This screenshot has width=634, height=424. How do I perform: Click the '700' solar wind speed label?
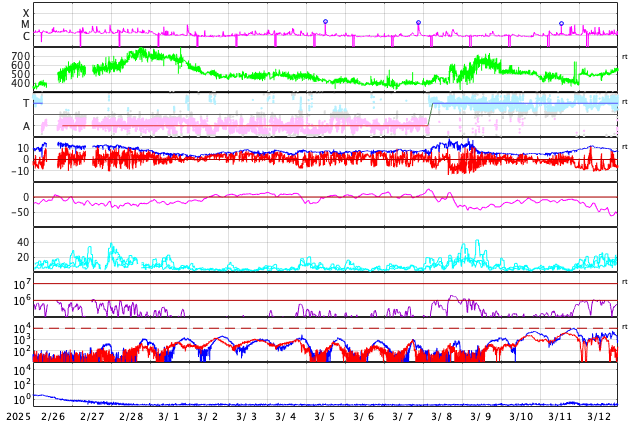(21, 56)
